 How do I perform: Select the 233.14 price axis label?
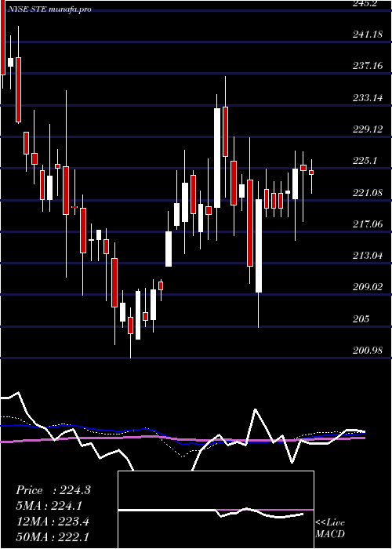pyautogui.click(x=367, y=98)
